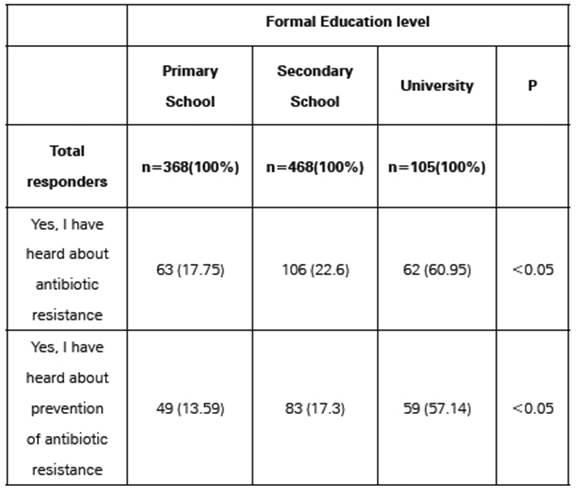
Task: Click the 59 (57.14) cell
Action: pos(437,409)
